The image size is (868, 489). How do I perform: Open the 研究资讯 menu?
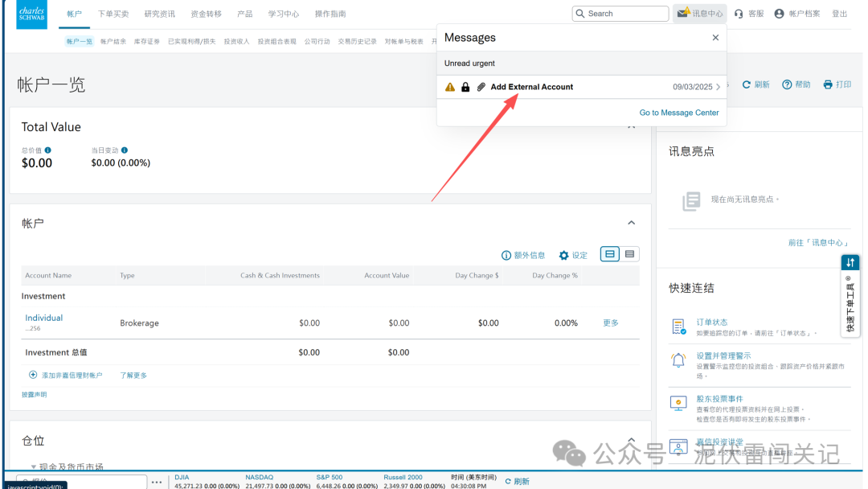click(159, 14)
